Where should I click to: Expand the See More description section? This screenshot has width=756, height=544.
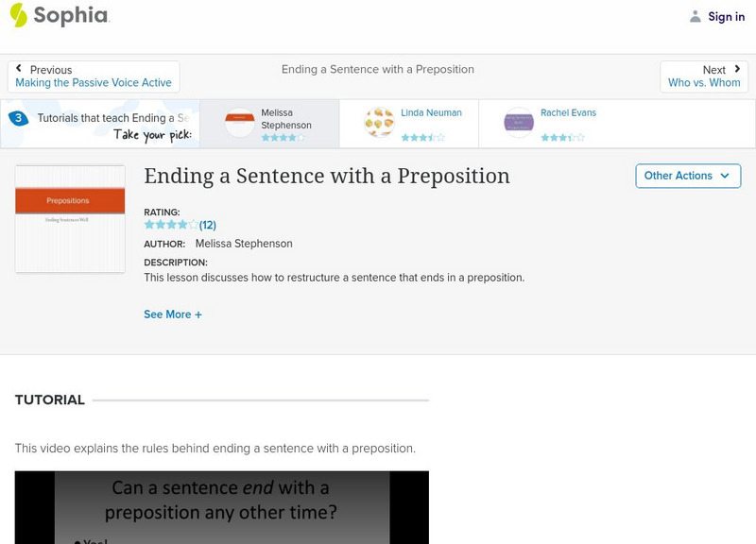click(173, 314)
